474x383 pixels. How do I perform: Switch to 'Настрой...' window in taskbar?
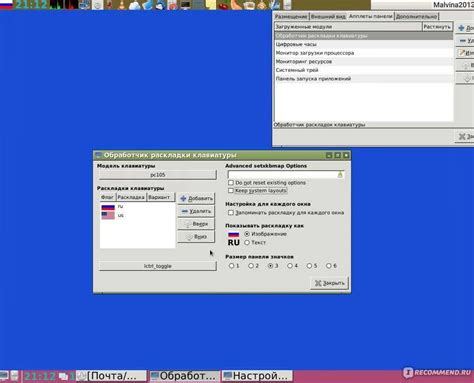[x=257, y=376]
